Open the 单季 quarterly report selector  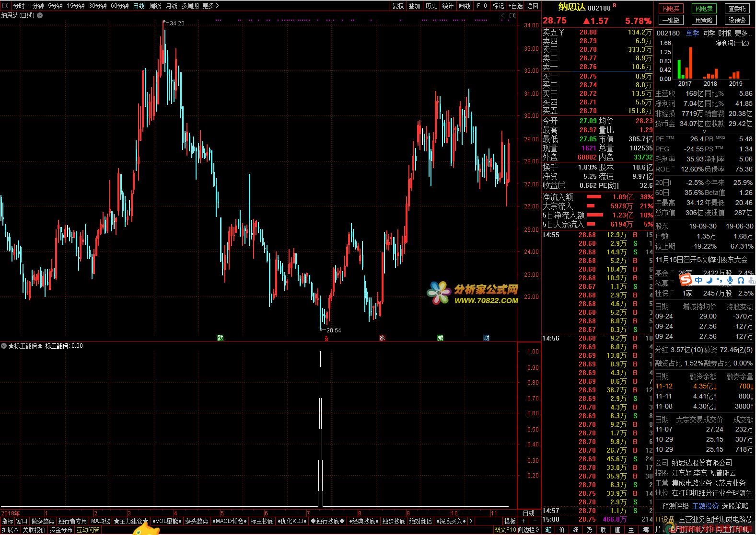pos(692,33)
